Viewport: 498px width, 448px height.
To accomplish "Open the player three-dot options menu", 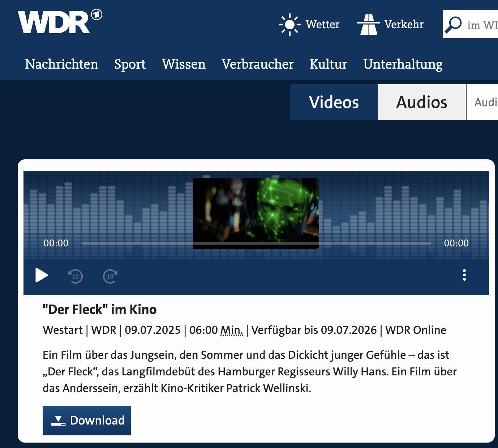I will point(464,275).
